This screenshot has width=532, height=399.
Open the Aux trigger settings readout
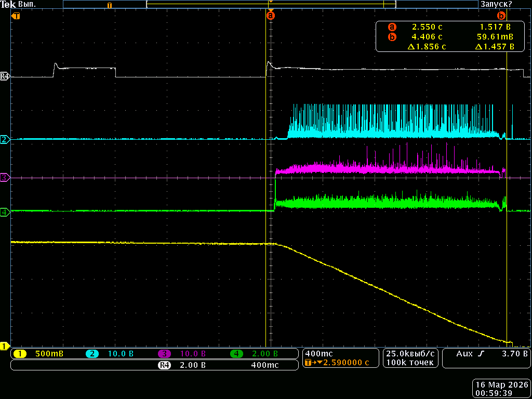(x=486, y=358)
